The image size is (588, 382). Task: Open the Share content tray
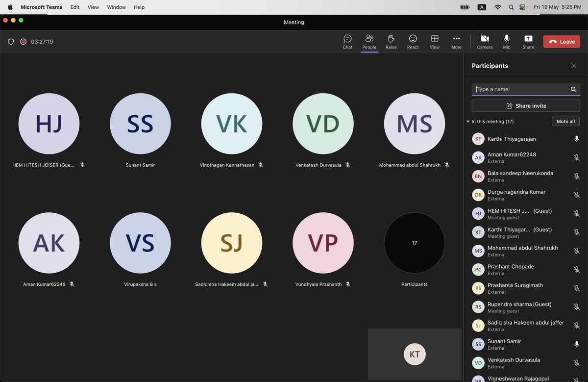528,42
